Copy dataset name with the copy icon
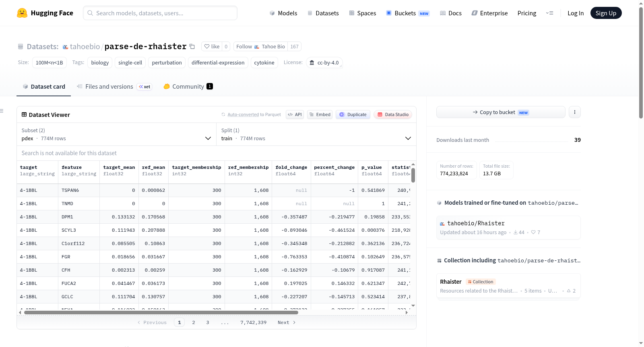 tap(192, 47)
